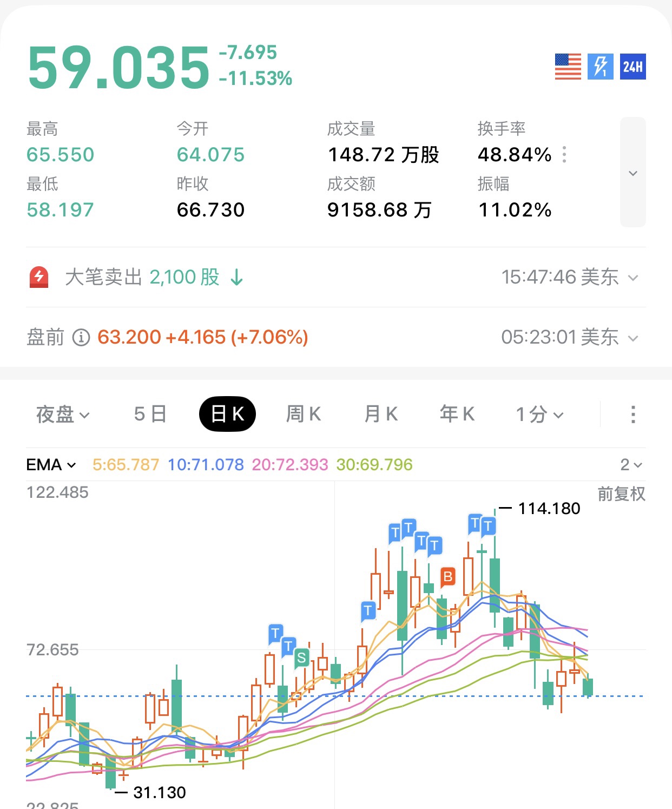Select the 月K monthly chart tab

(x=381, y=415)
